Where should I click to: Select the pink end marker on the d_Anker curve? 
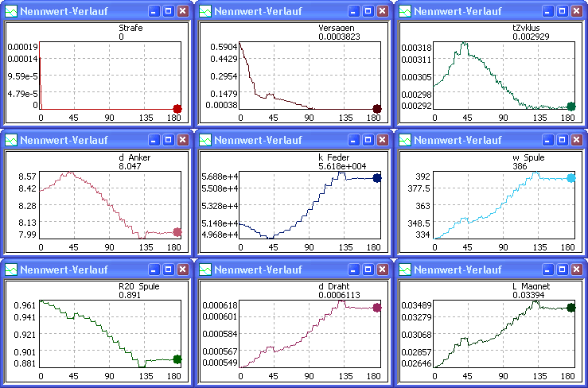pos(177,232)
